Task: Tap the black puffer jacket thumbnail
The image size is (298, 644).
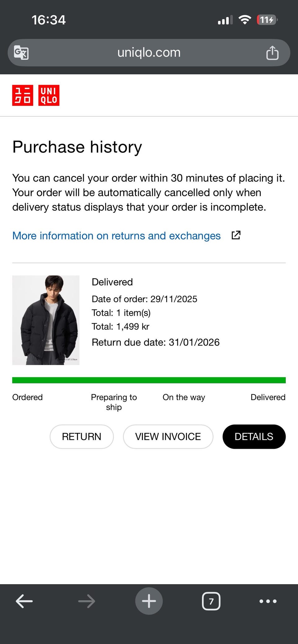Action: [46, 320]
